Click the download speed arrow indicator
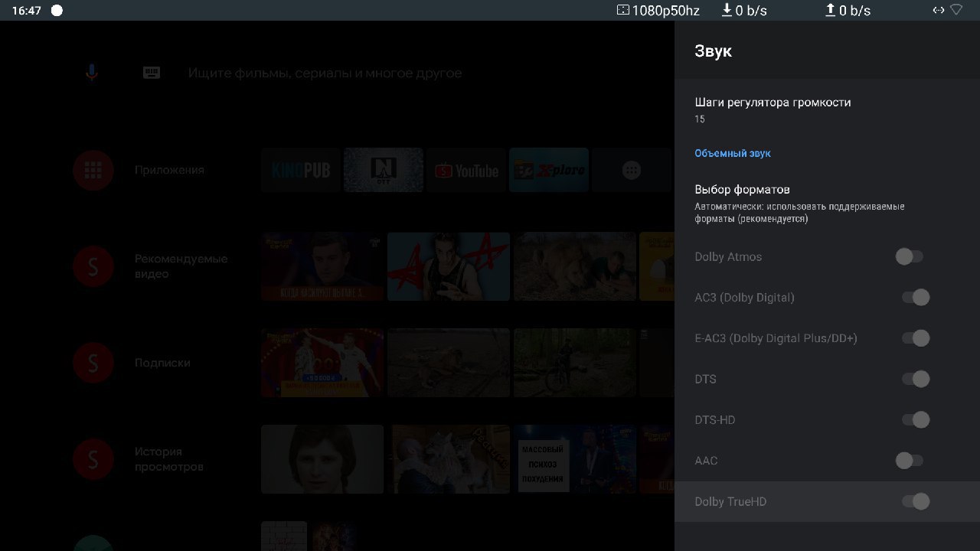 point(727,10)
